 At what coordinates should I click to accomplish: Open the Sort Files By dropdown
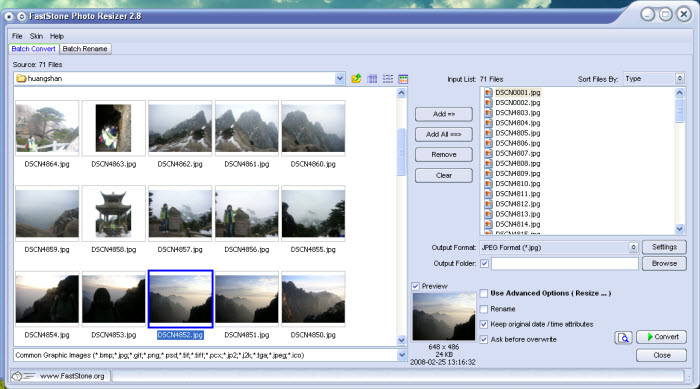tap(679, 79)
